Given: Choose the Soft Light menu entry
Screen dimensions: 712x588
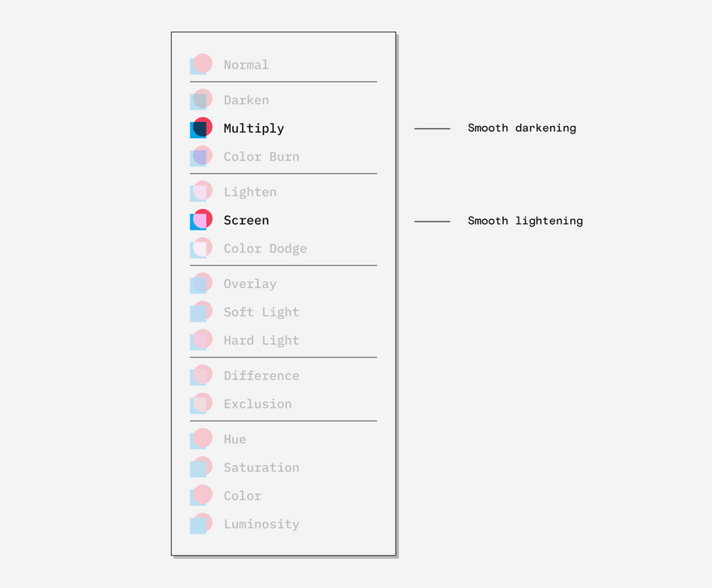Looking at the screenshot, I should coord(261,312).
